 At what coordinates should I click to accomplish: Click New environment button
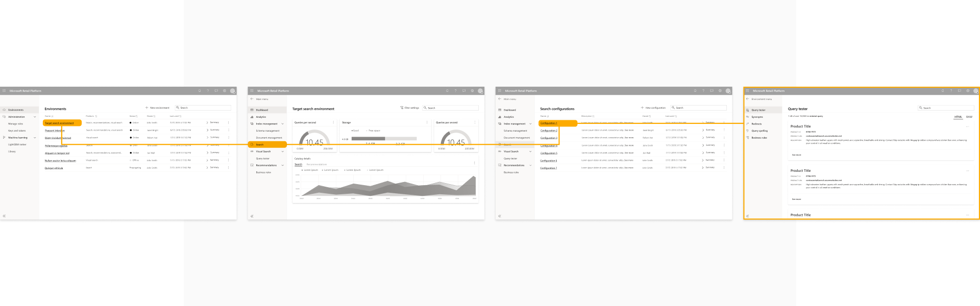point(157,108)
